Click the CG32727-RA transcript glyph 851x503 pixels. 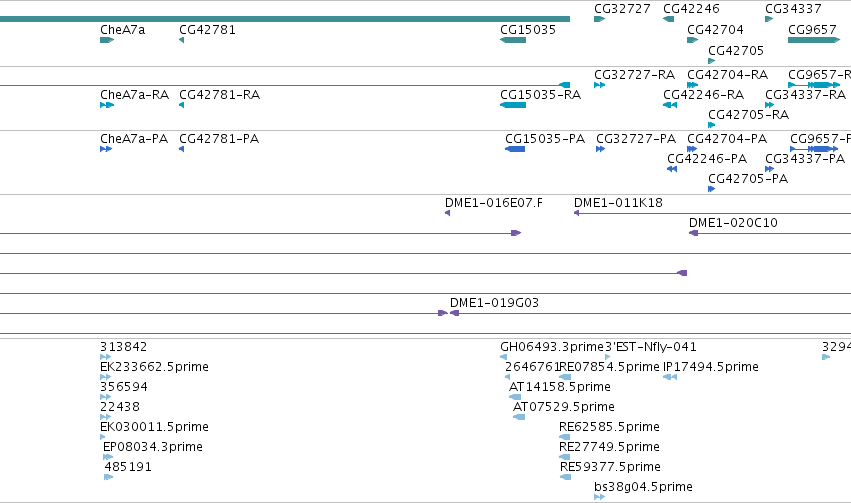point(599,85)
